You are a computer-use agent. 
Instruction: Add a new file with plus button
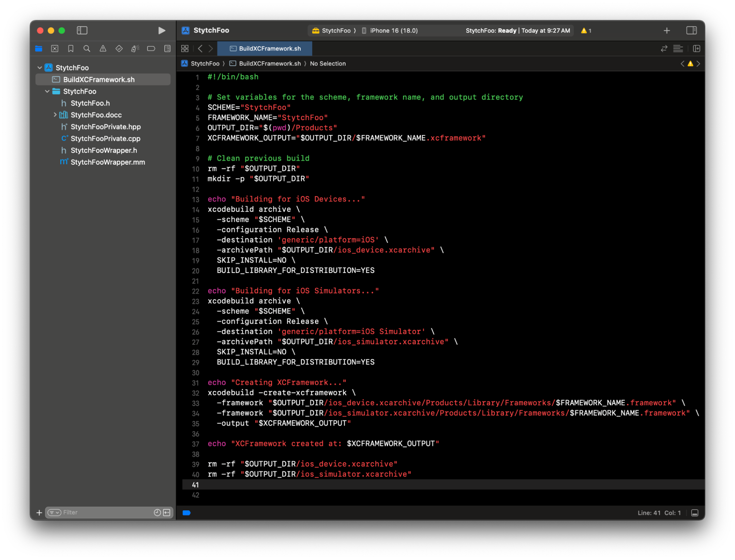click(39, 512)
